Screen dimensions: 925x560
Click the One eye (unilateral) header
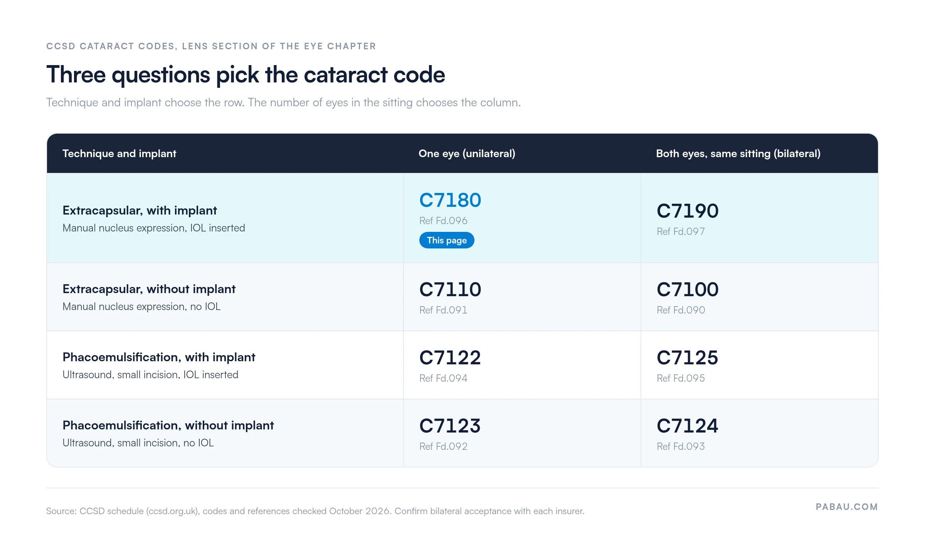tap(467, 154)
